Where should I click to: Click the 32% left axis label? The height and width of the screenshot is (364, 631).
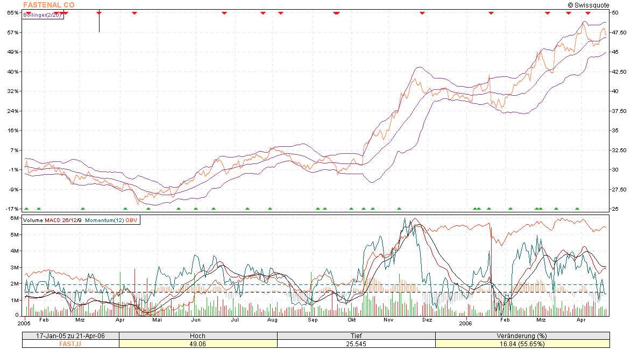(13, 91)
